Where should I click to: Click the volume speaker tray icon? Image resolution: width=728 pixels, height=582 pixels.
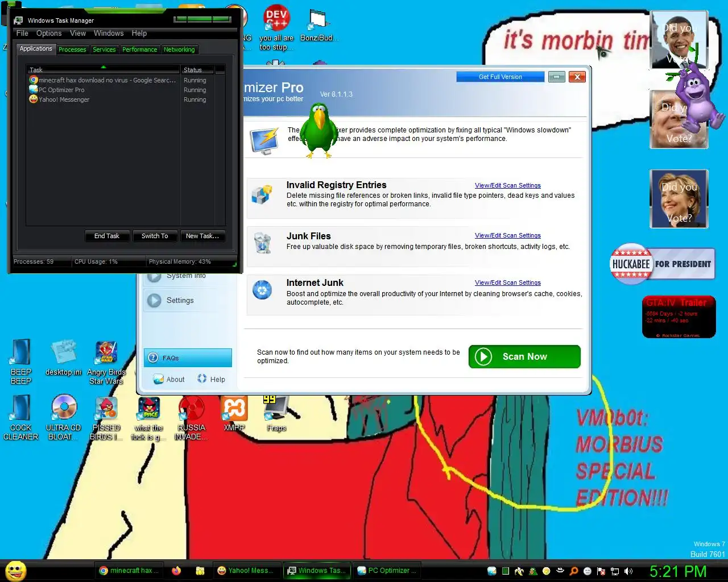coord(628,571)
